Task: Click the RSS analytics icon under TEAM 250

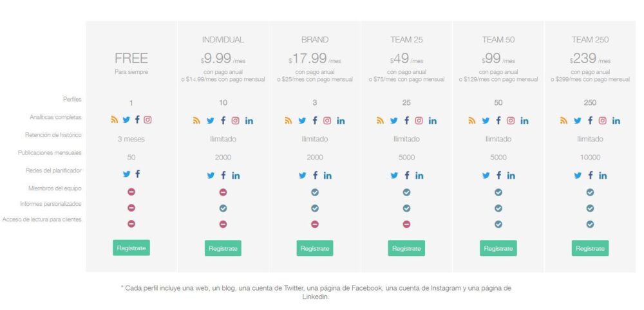Action: (x=563, y=120)
